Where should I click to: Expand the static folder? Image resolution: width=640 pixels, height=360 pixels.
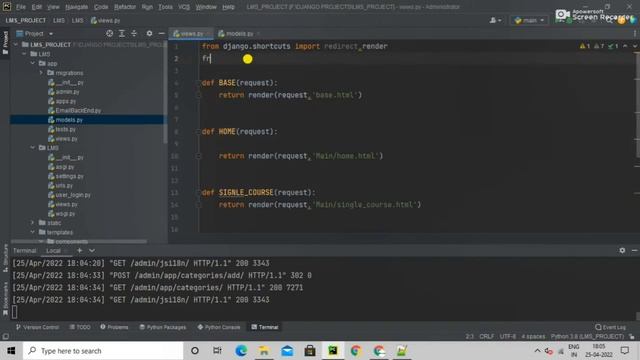33,222
